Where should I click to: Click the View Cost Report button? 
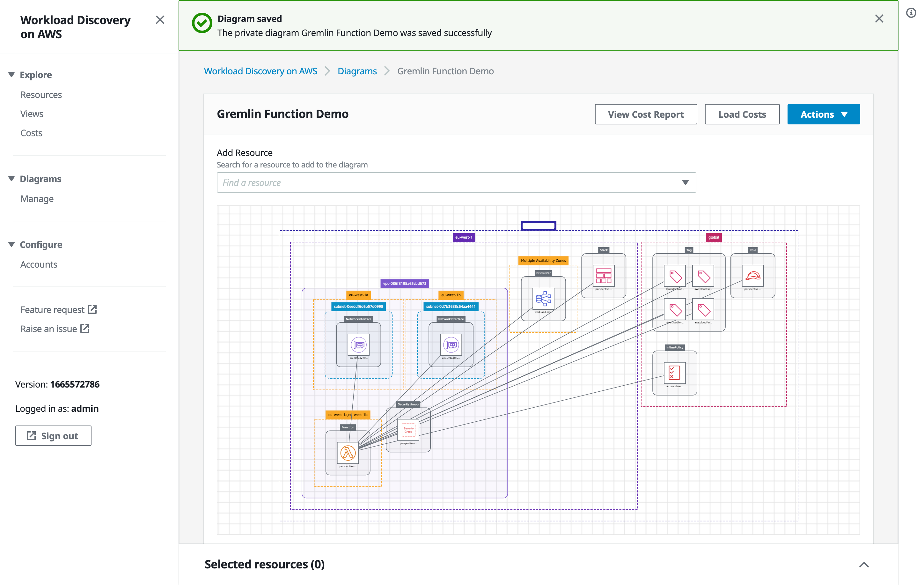coord(646,114)
